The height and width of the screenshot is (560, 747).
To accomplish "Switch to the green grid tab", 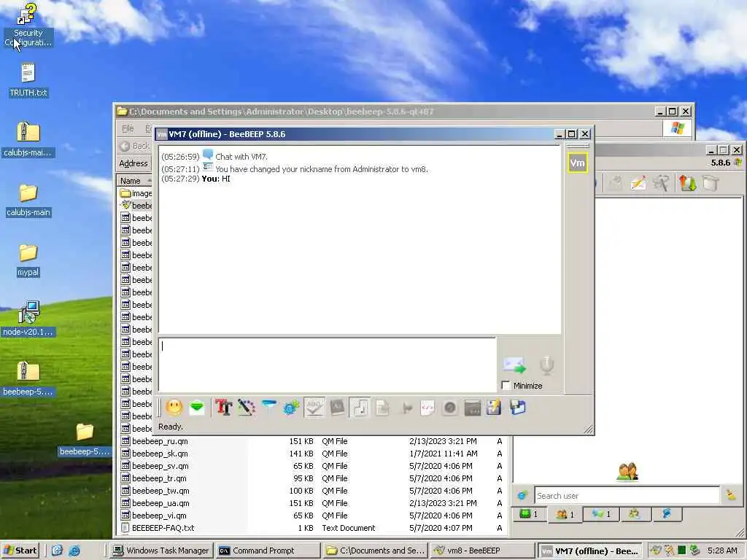I will tap(528, 514).
